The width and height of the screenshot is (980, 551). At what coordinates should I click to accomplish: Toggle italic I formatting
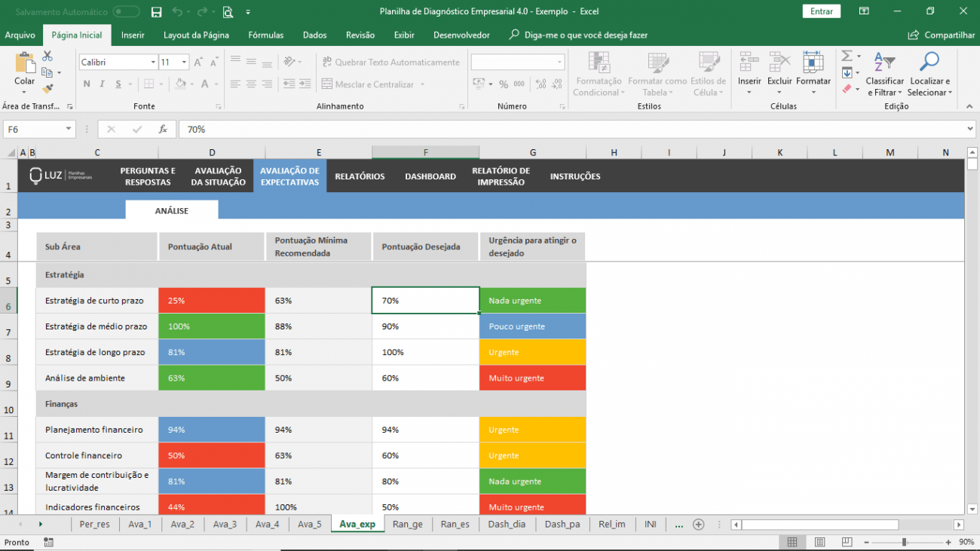click(x=102, y=84)
